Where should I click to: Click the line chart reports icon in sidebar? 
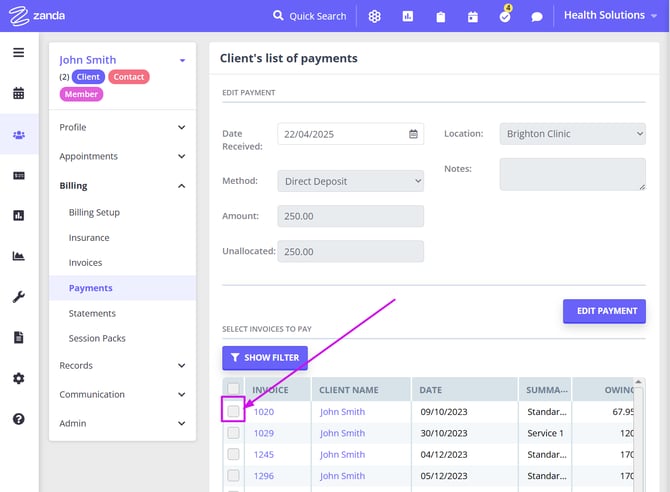coord(18,256)
